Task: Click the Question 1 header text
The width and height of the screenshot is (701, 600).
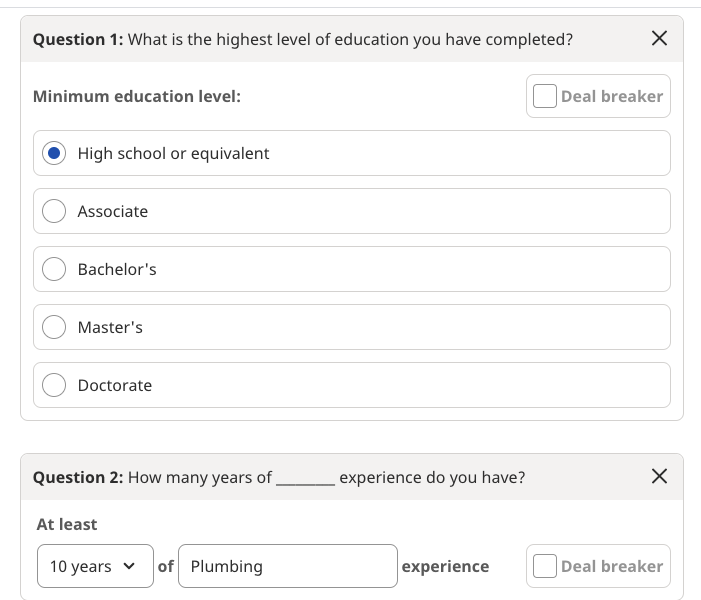Action: pyautogui.click(x=302, y=39)
